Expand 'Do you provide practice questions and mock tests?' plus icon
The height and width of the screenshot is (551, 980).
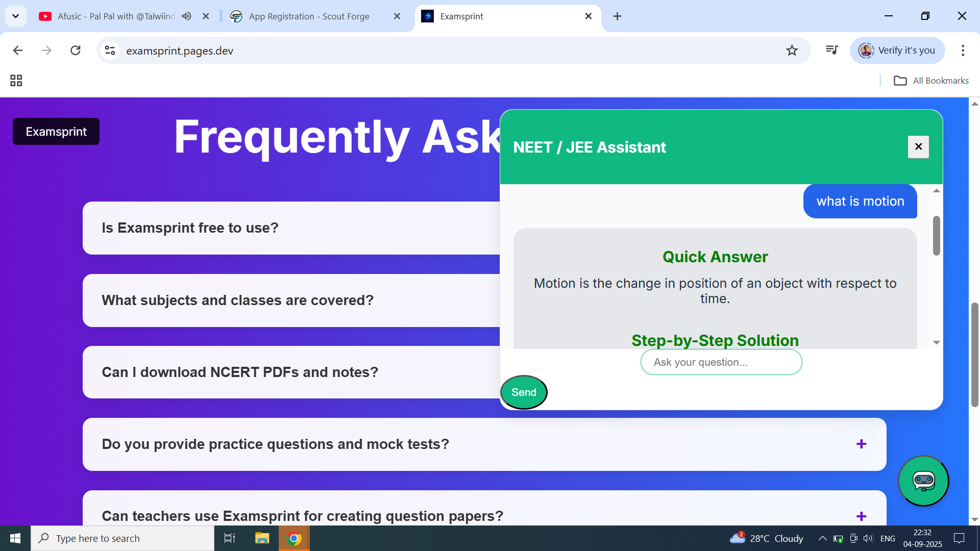point(862,444)
